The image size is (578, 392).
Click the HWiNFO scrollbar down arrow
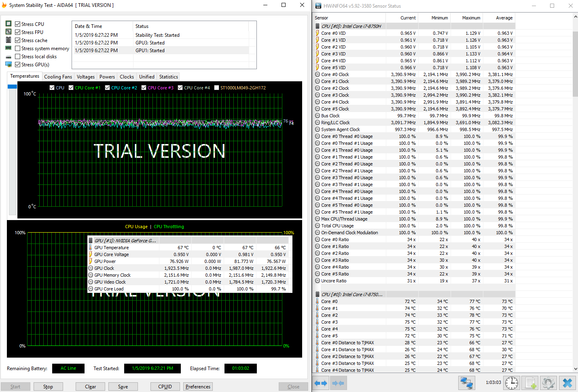pos(575,369)
